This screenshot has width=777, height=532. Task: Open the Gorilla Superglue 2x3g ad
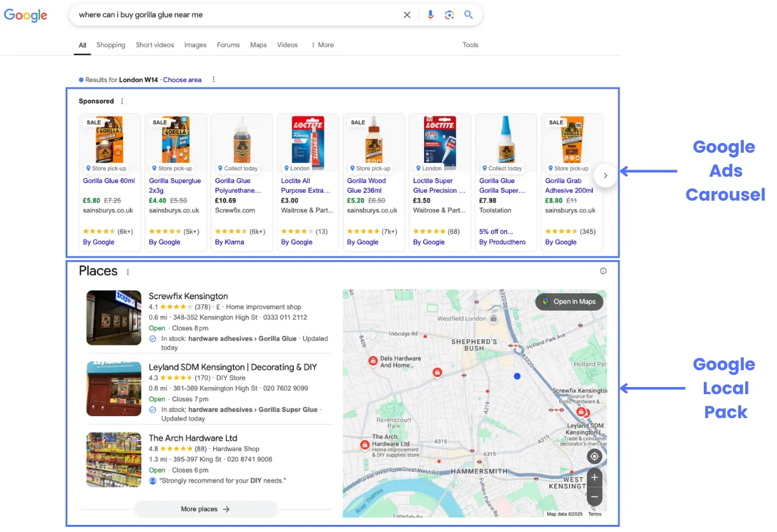click(175, 182)
